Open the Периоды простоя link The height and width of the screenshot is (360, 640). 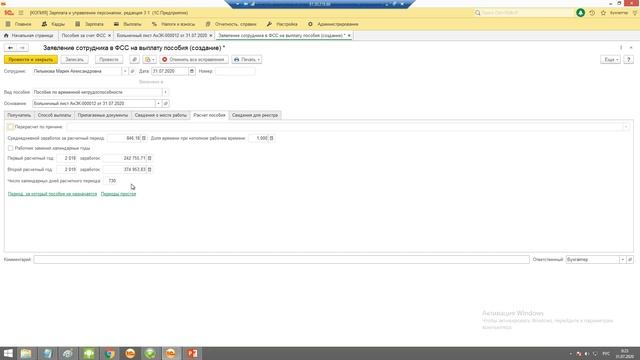click(x=118, y=194)
